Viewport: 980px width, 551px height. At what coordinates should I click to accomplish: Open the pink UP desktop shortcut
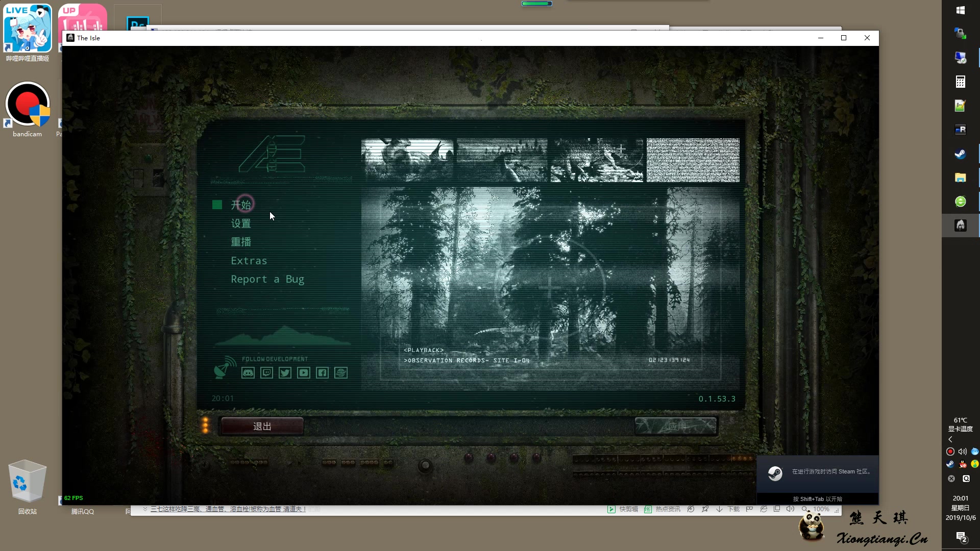tap(83, 18)
